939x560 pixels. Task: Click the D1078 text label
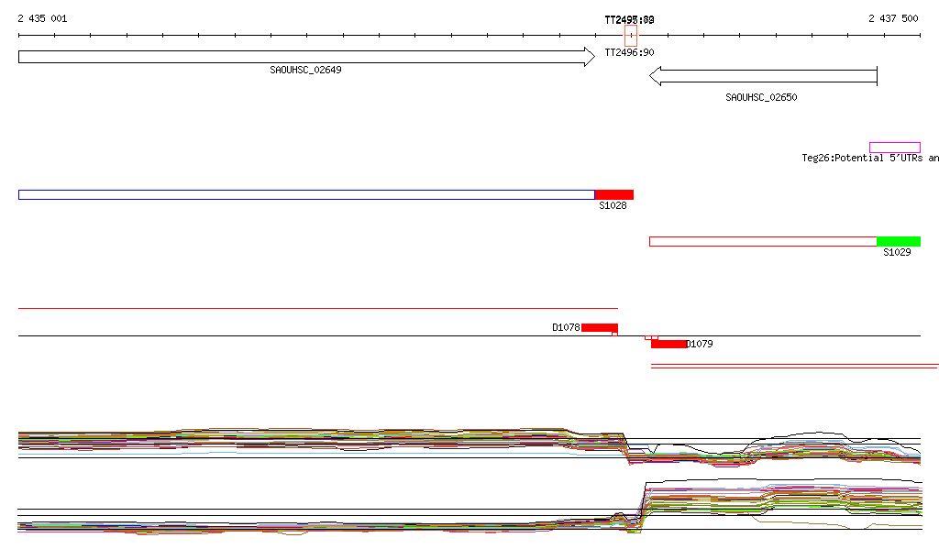tap(566, 327)
